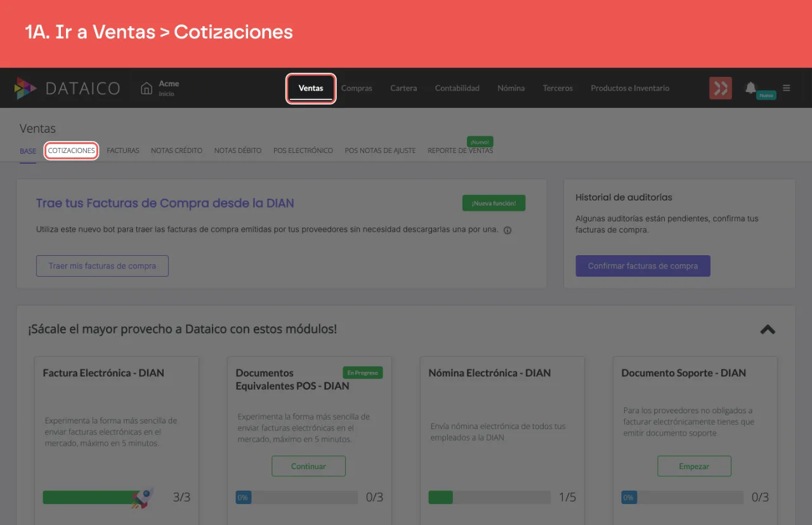Switch to the FACTURAS tab
Image resolution: width=812 pixels, height=525 pixels.
[123, 151]
